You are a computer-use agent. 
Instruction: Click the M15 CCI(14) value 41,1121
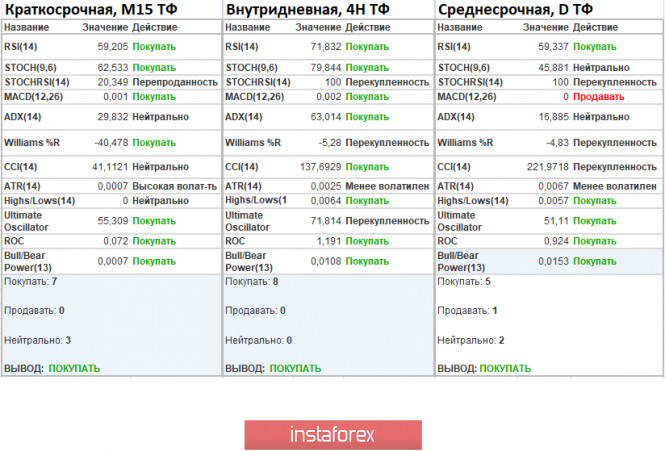(x=110, y=167)
